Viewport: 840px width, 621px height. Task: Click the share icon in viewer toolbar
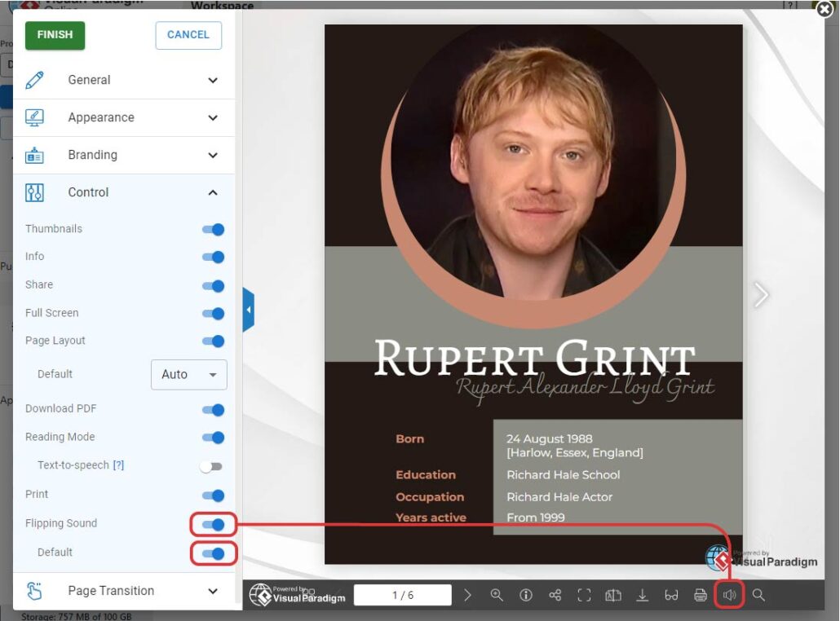[x=555, y=595]
